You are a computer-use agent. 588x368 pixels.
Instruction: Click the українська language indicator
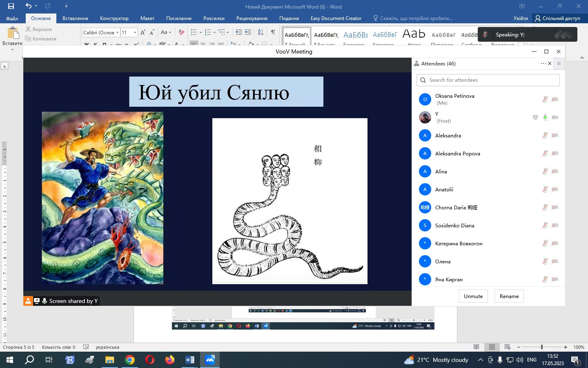click(x=107, y=347)
